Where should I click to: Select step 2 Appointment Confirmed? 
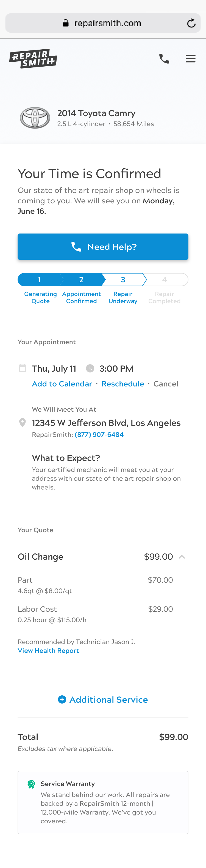[x=81, y=280]
